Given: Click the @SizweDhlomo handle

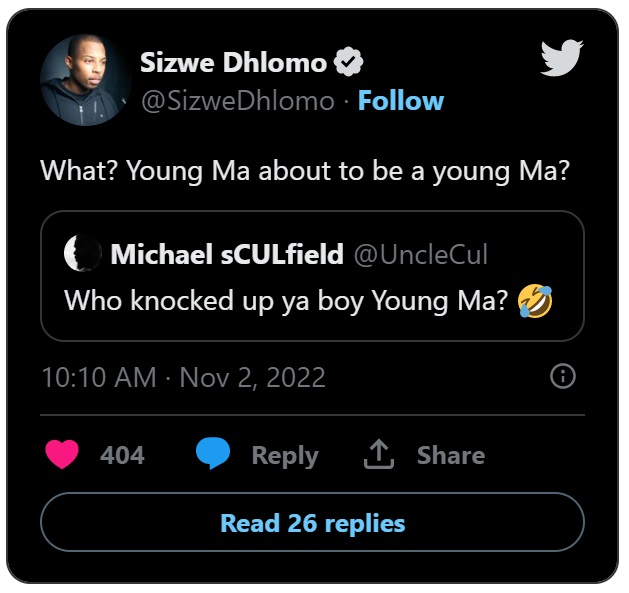Looking at the screenshot, I should pos(238,101).
